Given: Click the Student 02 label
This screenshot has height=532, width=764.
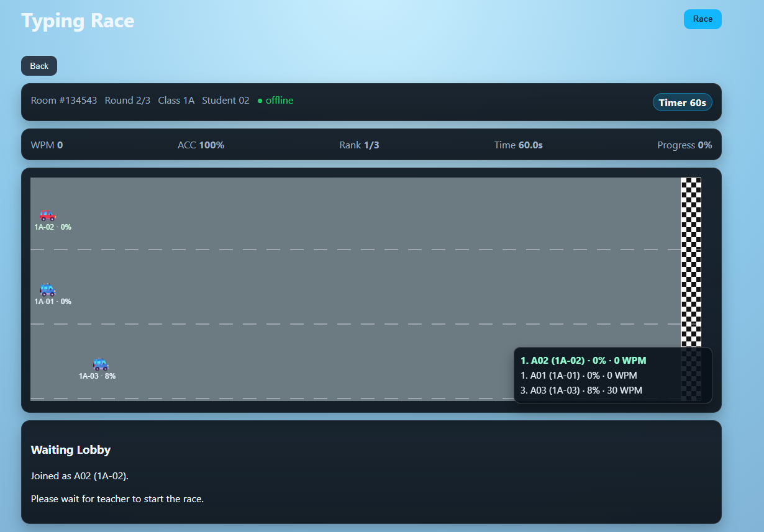Looking at the screenshot, I should tap(225, 101).
